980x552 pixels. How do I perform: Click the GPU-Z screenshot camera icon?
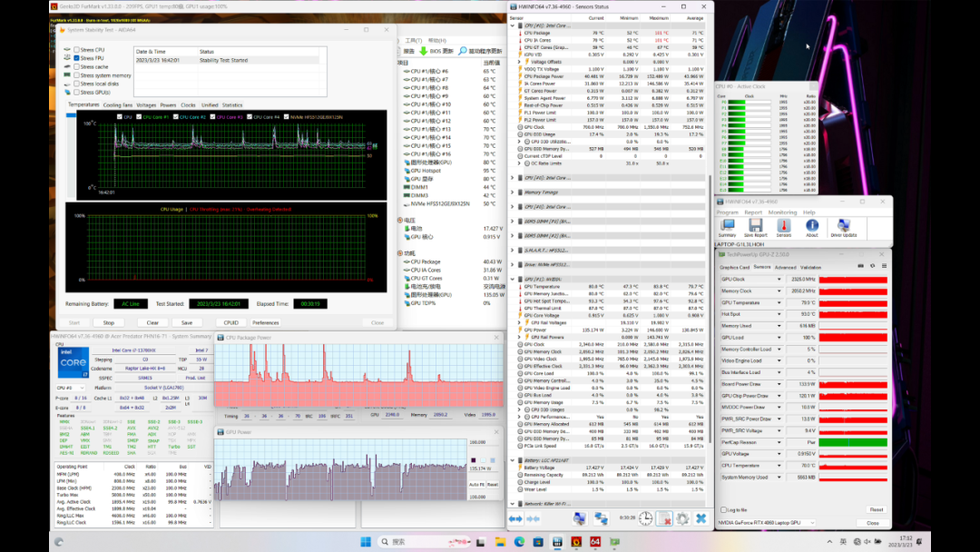860,266
